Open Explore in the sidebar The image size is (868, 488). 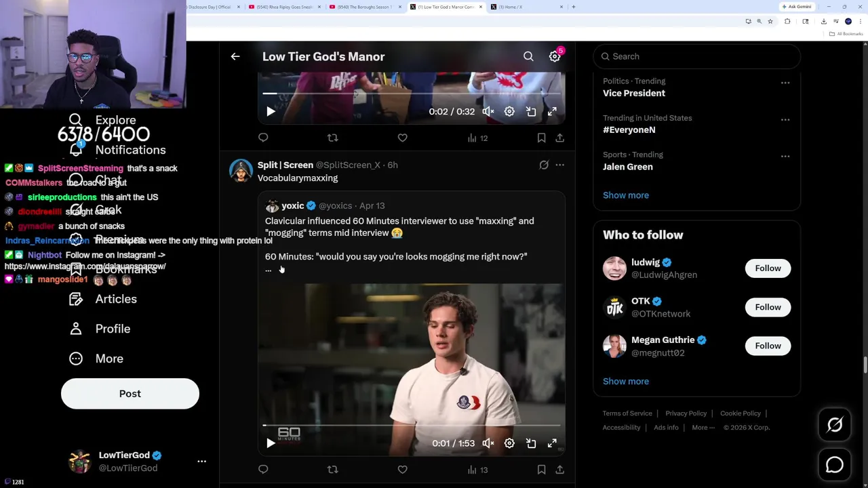pyautogui.click(x=103, y=120)
